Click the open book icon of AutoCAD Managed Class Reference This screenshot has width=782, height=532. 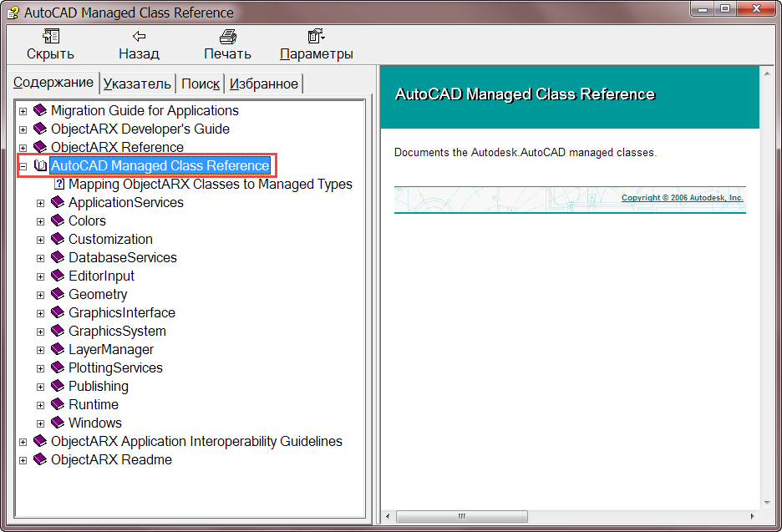(x=40, y=165)
